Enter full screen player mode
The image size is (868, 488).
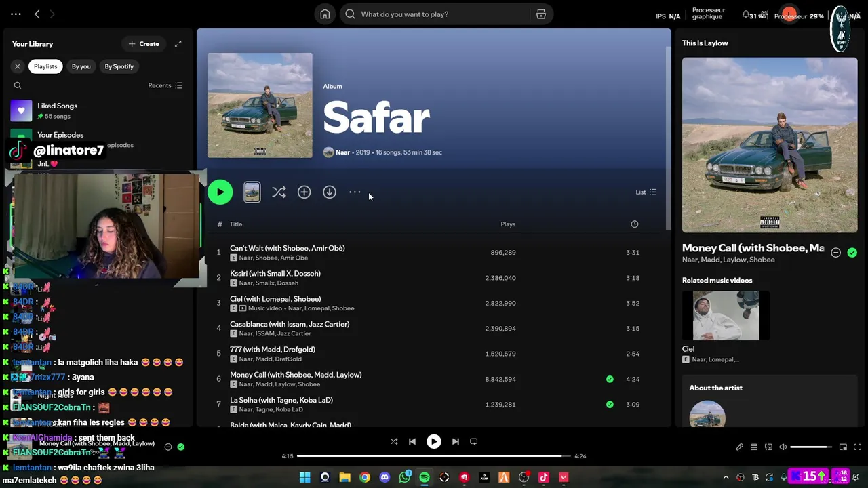[x=857, y=447]
